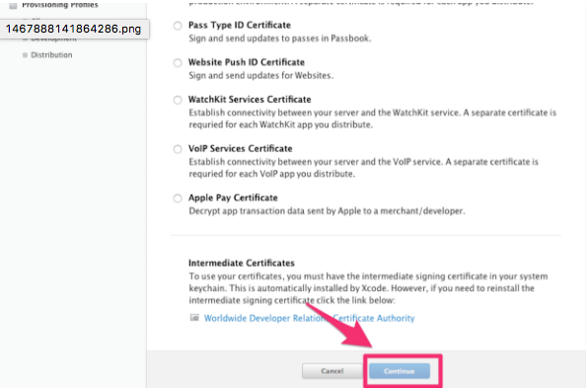Viewport: 588px width, 391px height.
Task: Click the 'Website Push ID Certificate' heading text
Action: click(247, 62)
